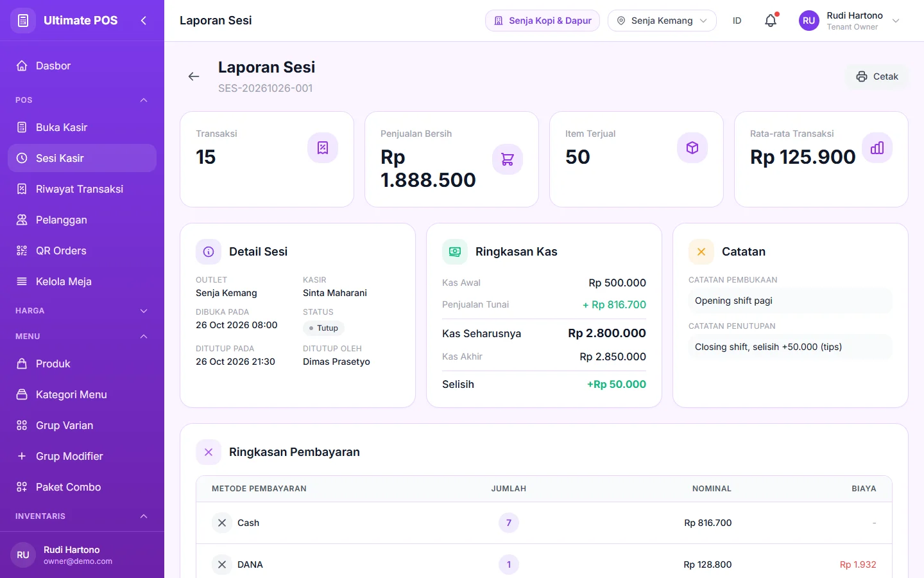This screenshot has width=924, height=578.
Task: Click the Ringkasan Kas money icon
Action: [x=455, y=252]
